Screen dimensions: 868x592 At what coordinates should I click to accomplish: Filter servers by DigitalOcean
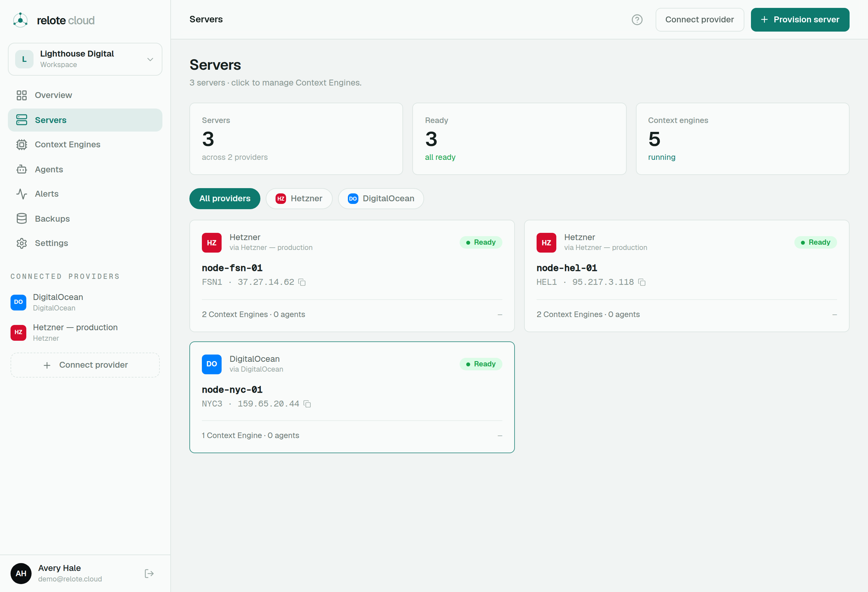pos(381,199)
